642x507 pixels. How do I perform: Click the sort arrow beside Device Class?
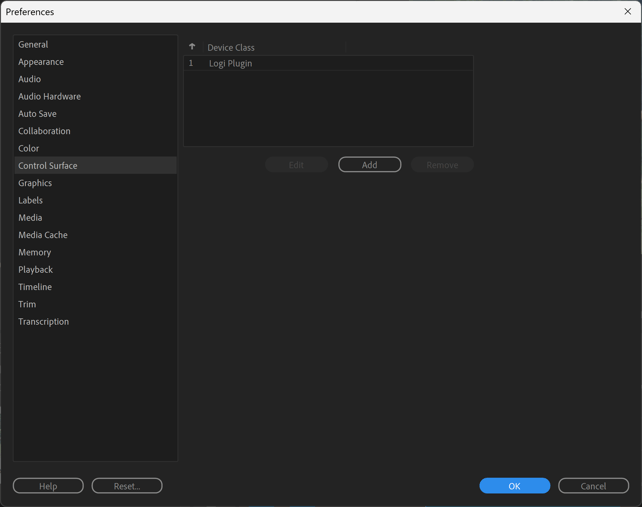[x=192, y=47]
